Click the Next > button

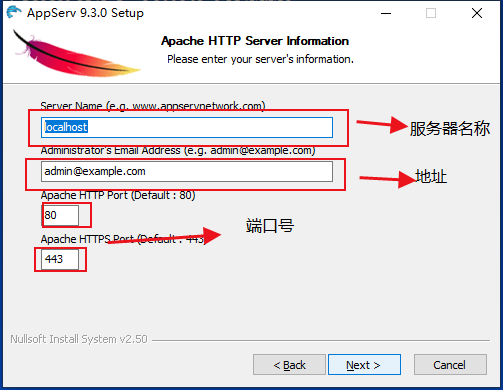(x=364, y=365)
